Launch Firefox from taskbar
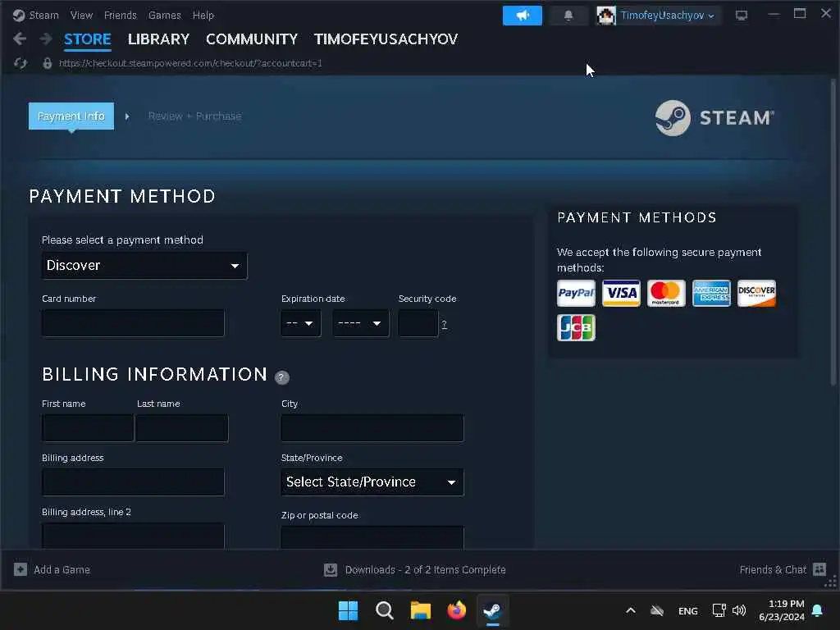 tap(456, 610)
